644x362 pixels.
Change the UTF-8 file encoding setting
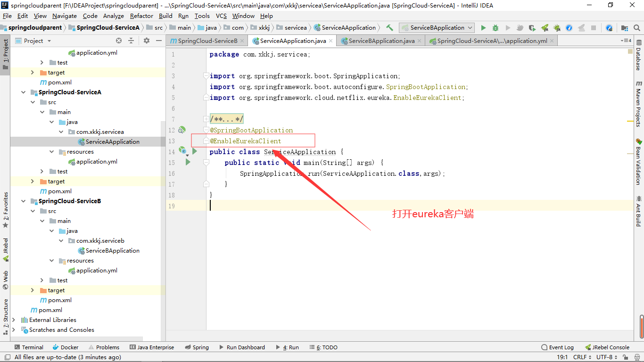607,357
